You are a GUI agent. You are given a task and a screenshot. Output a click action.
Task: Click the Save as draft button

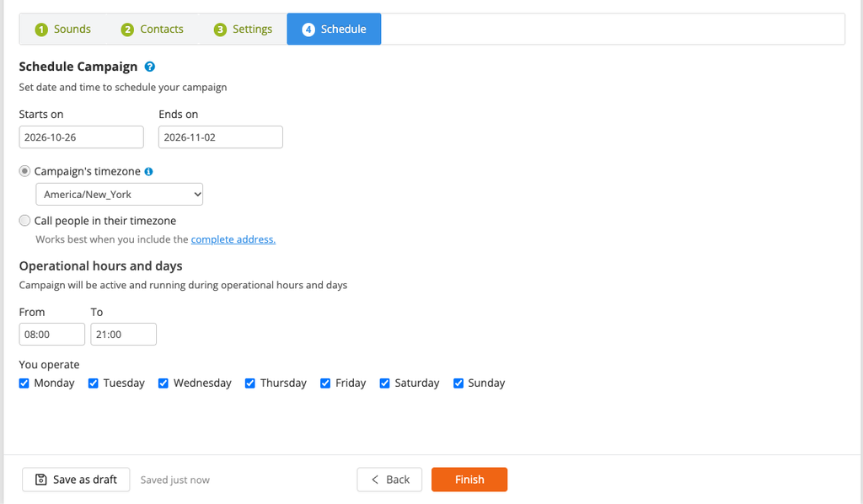(76, 480)
